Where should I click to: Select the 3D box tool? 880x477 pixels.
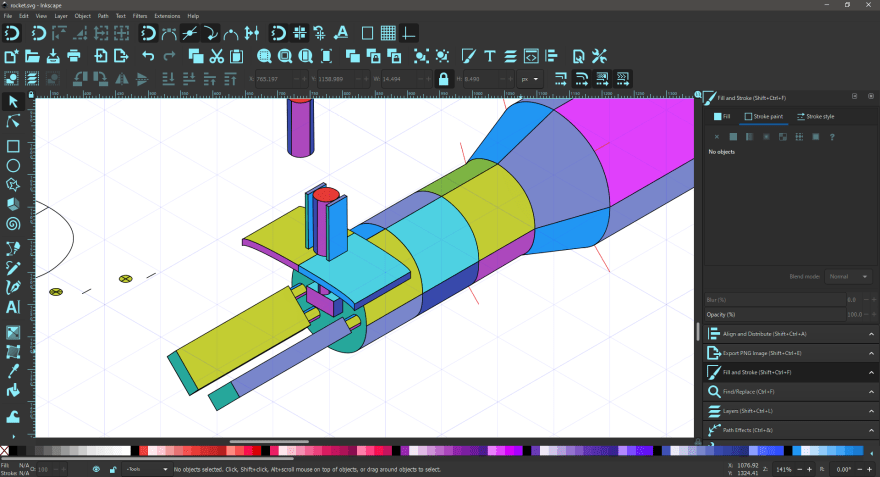pyautogui.click(x=13, y=204)
